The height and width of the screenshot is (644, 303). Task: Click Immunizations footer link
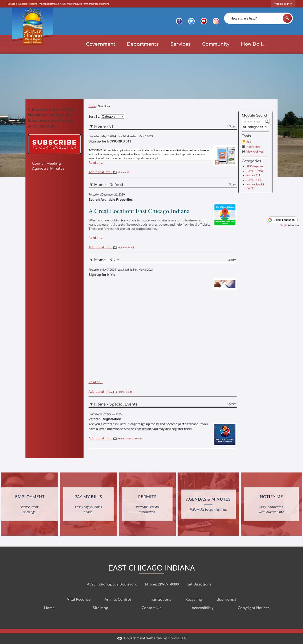(158, 600)
